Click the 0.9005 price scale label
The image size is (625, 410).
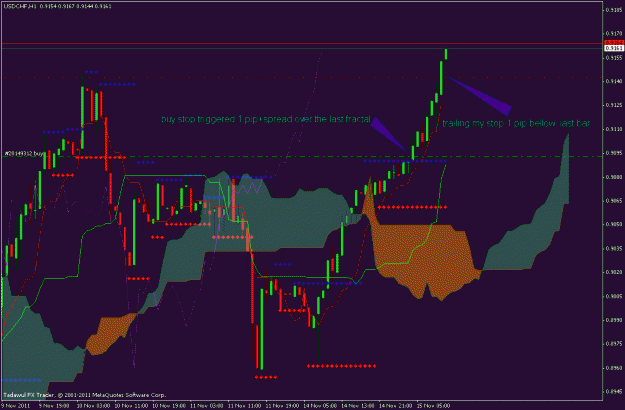614,296
